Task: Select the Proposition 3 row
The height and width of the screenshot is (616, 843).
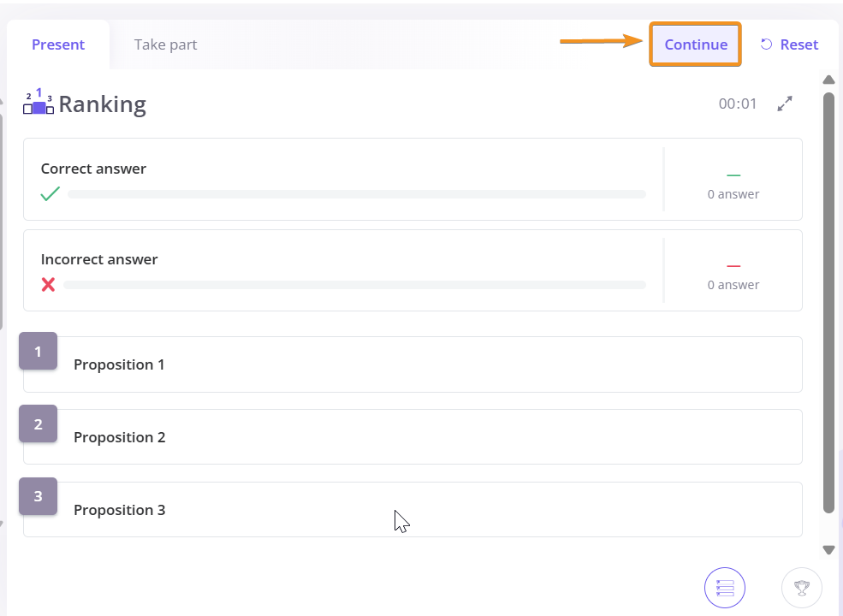Action: [413, 509]
